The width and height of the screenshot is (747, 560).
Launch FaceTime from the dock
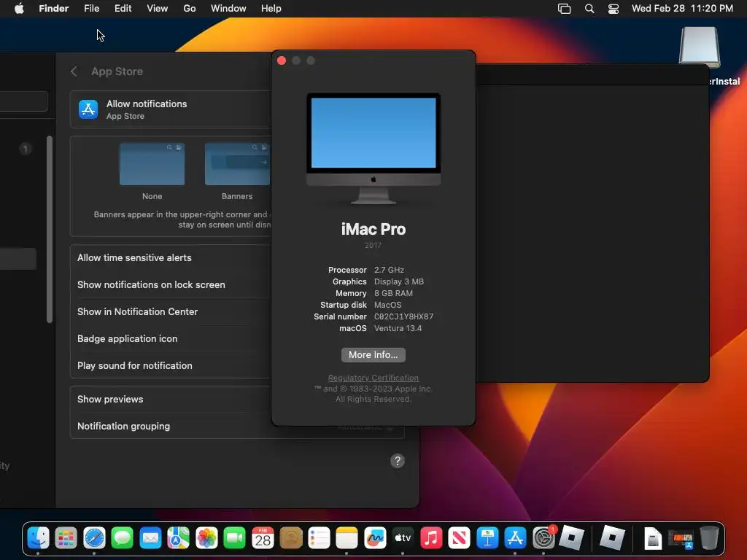pyautogui.click(x=235, y=538)
